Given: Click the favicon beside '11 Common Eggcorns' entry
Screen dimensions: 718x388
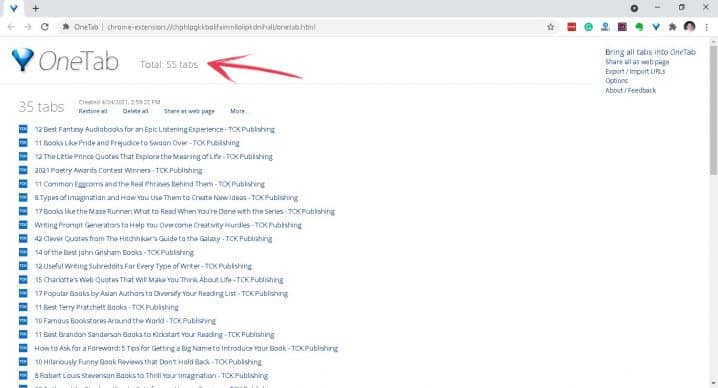Looking at the screenshot, I should pyautogui.click(x=23, y=184).
